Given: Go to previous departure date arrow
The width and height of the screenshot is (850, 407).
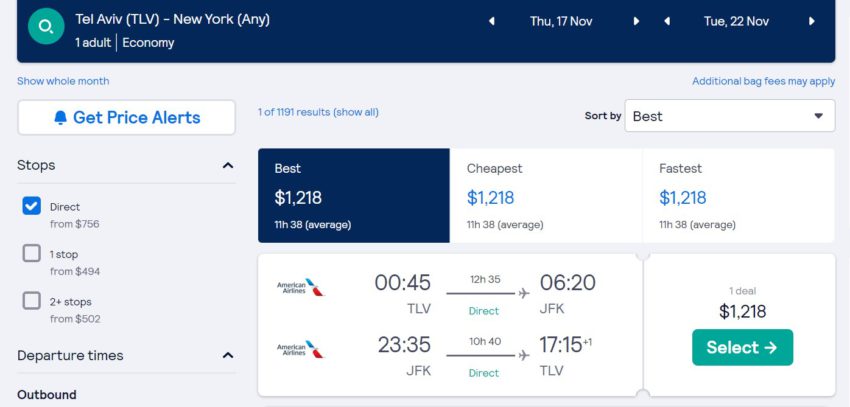Looking at the screenshot, I should pos(492,22).
